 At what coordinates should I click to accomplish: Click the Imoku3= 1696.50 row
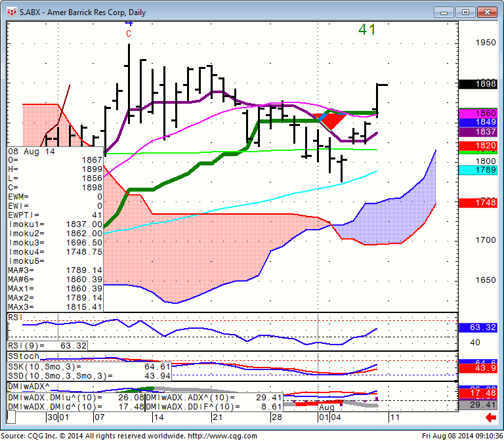point(55,243)
